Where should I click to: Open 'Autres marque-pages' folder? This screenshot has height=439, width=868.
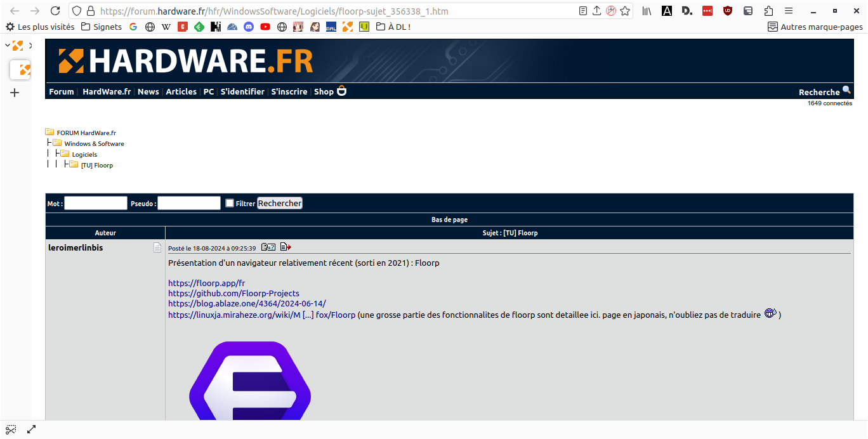(x=815, y=27)
